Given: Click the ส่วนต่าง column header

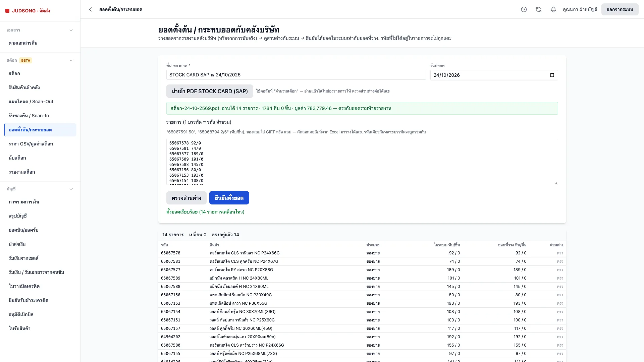Looking at the screenshot, I should (556, 245).
